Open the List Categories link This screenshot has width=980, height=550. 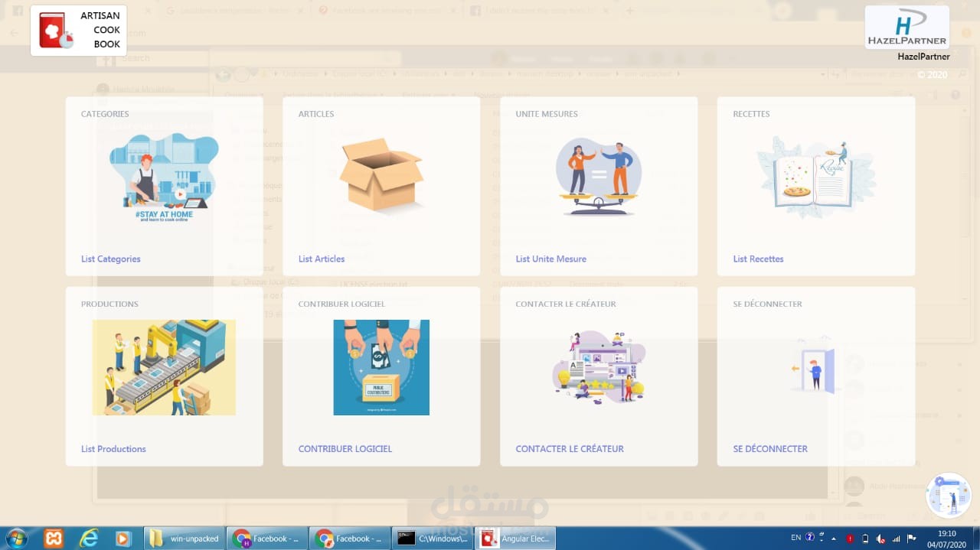[x=111, y=259]
